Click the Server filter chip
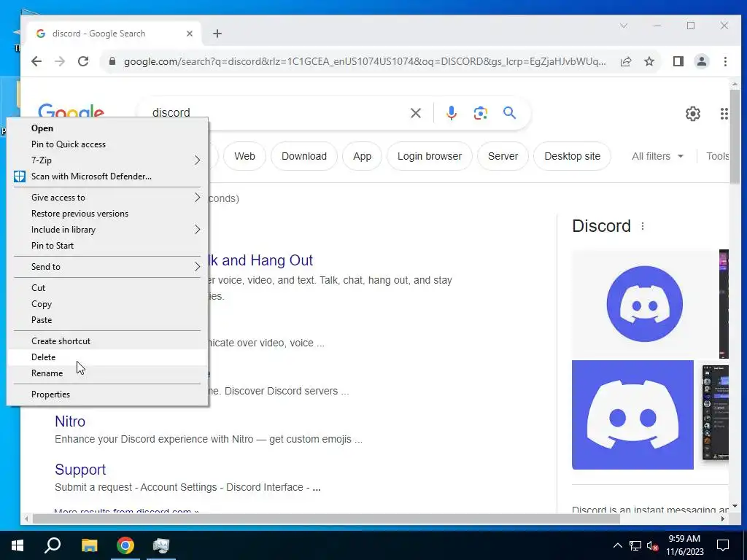 click(503, 156)
